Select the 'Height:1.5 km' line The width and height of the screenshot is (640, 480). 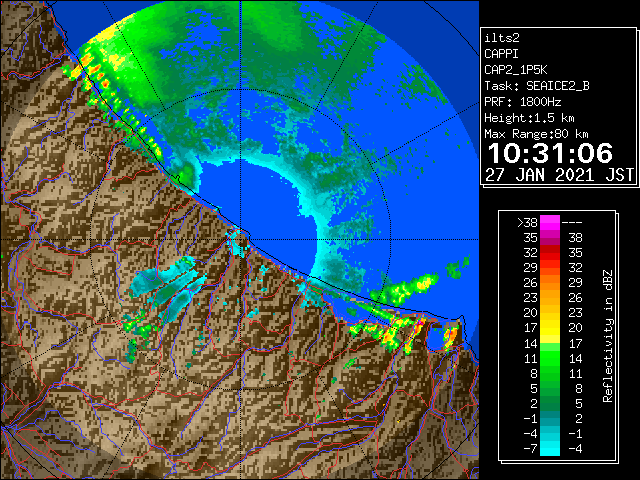pos(529,118)
